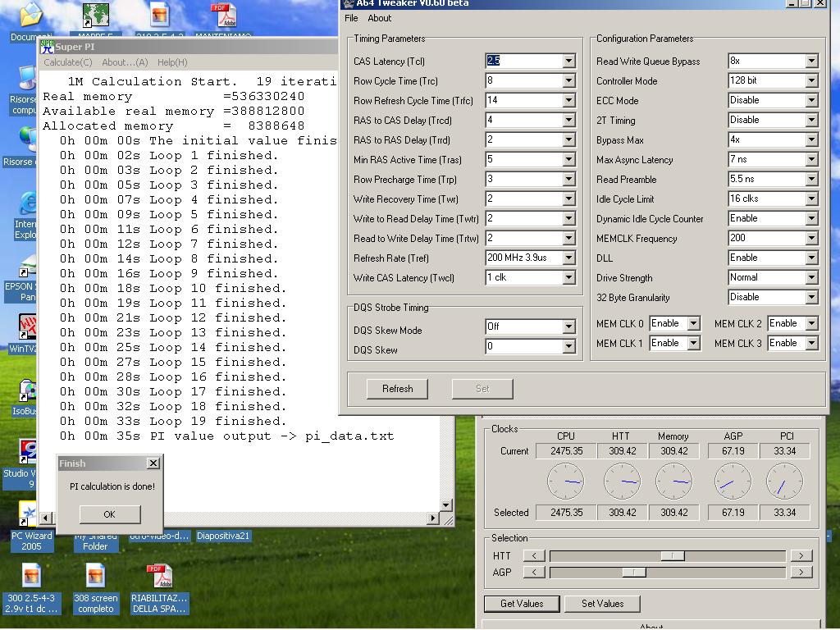Expand Row Refresh Cycle Time (Trfc) list
840x630 pixels.
click(569, 100)
